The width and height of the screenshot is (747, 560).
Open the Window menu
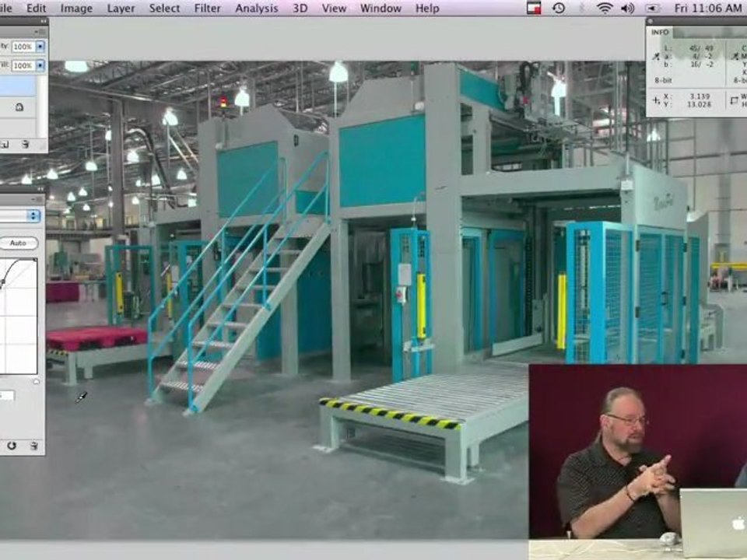tap(381, 8)
